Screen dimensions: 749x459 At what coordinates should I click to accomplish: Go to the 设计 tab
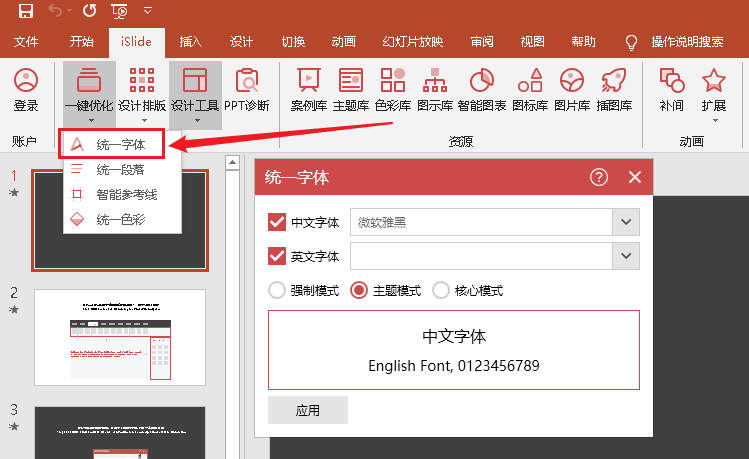click(x=241, y=42)
